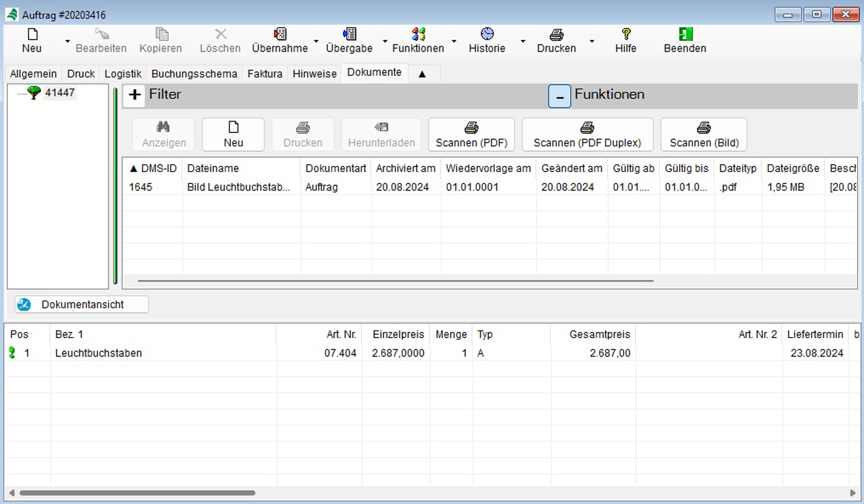Collapse the Funktionen section with minus button
The width and height of the screenshot is (864, 504).
559,96
